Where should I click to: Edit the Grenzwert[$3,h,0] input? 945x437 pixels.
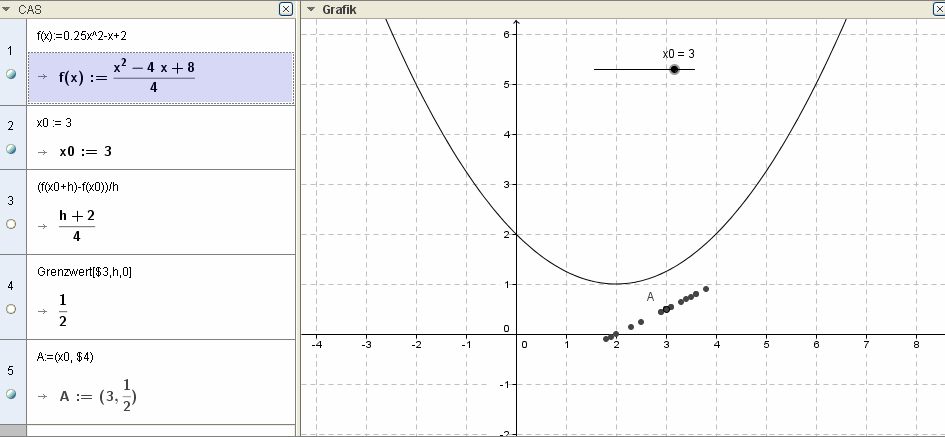tap(82, 272)
